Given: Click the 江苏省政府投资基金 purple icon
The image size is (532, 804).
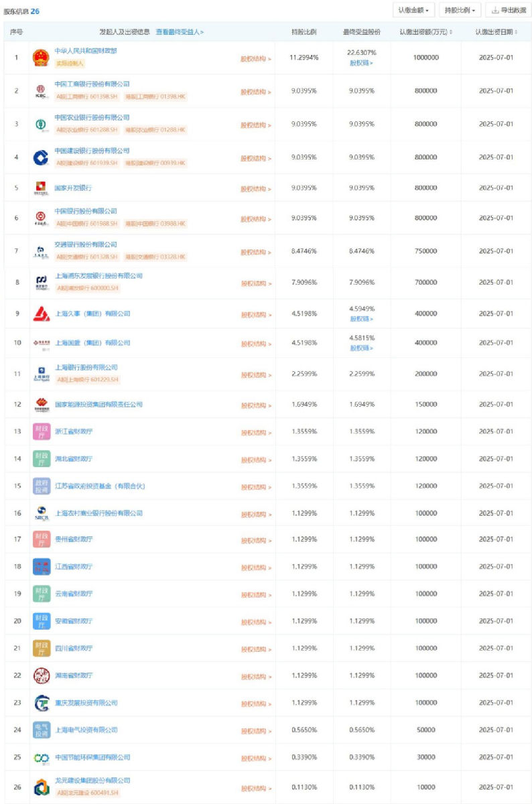Looking at the screenshot, I should [42, 486].
